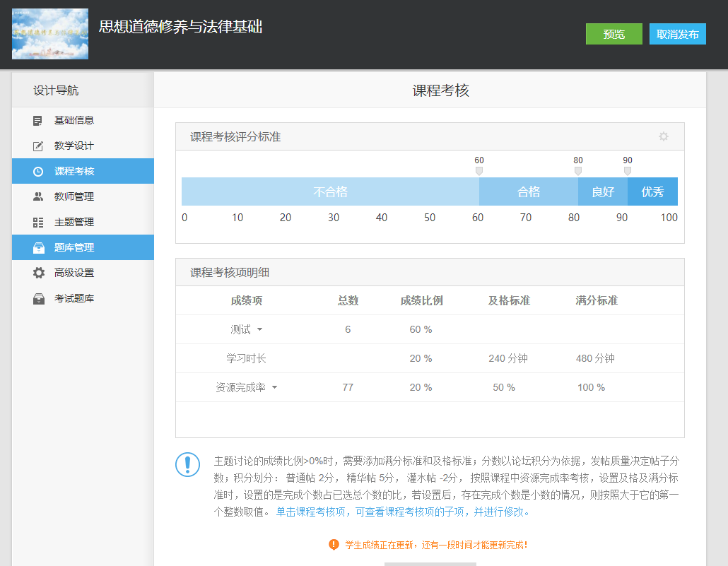This screenshot has height=566, width=728.
Task: Click the 高级设置 gear icon in sidebar
Action: (38, 273)
